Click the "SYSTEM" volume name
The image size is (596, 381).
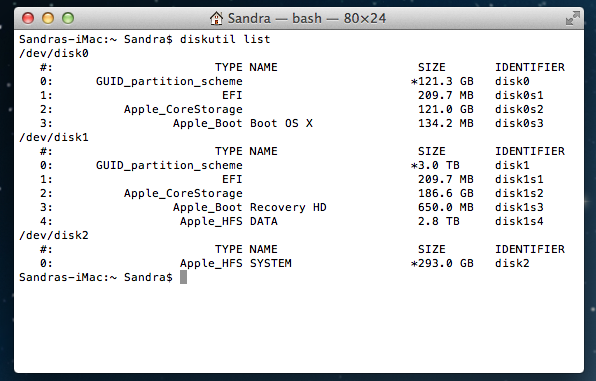pyautogui.click(x=271, y=263)
